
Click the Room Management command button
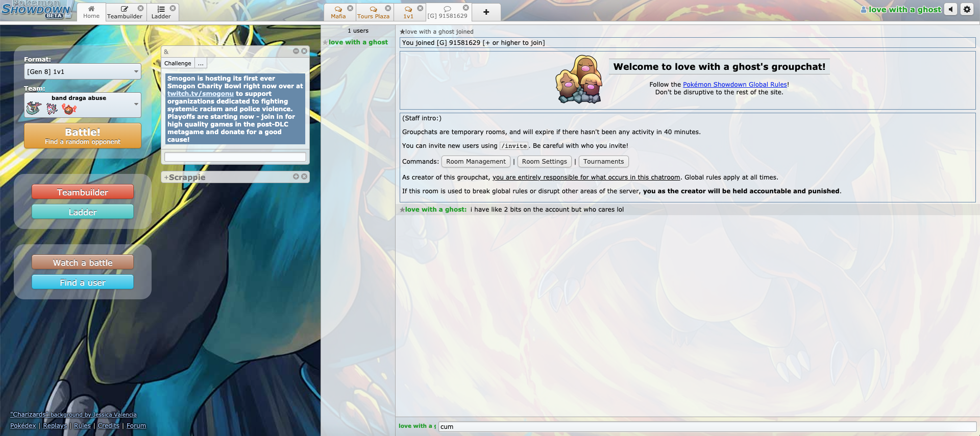[476, 162]
